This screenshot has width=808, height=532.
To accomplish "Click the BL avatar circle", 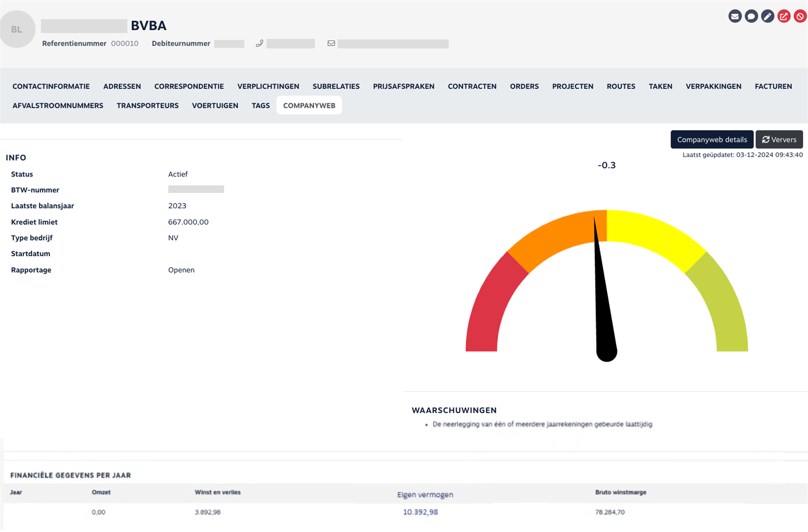I will point(17,30).
